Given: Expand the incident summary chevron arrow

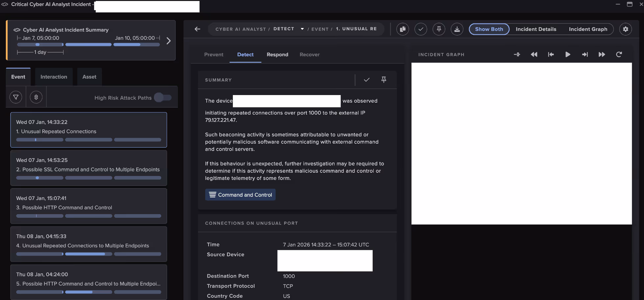Looking at the screenshot, I should pos(168,41).
